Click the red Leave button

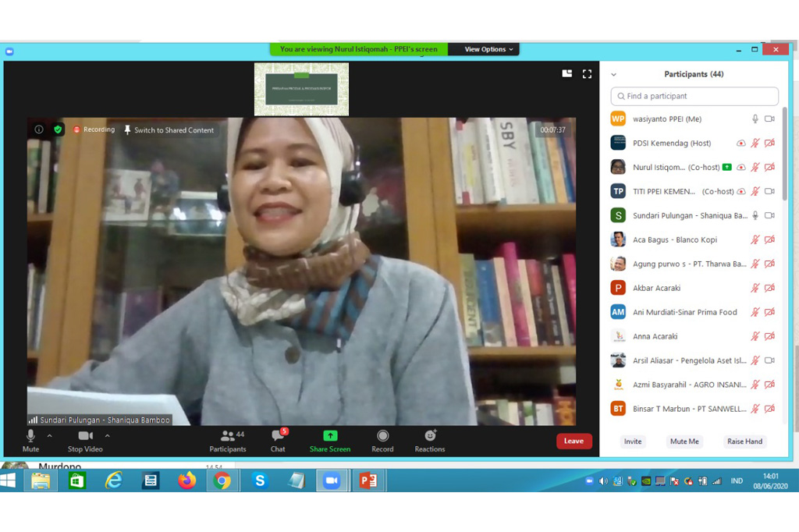click(x=574, y=442)
